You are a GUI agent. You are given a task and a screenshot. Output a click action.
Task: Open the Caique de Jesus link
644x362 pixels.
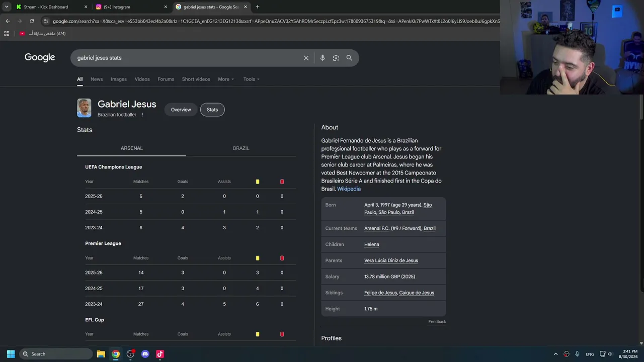(x=417, y=293)
